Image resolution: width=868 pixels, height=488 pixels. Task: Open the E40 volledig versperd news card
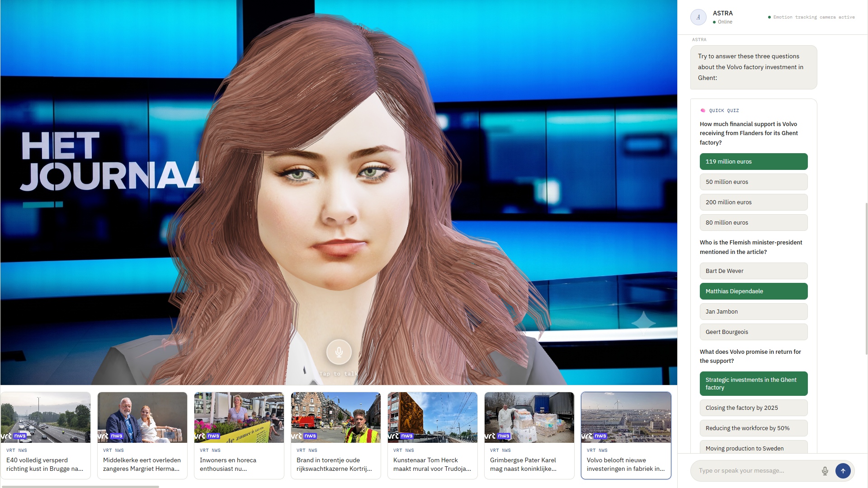click(x=46, y=436)
